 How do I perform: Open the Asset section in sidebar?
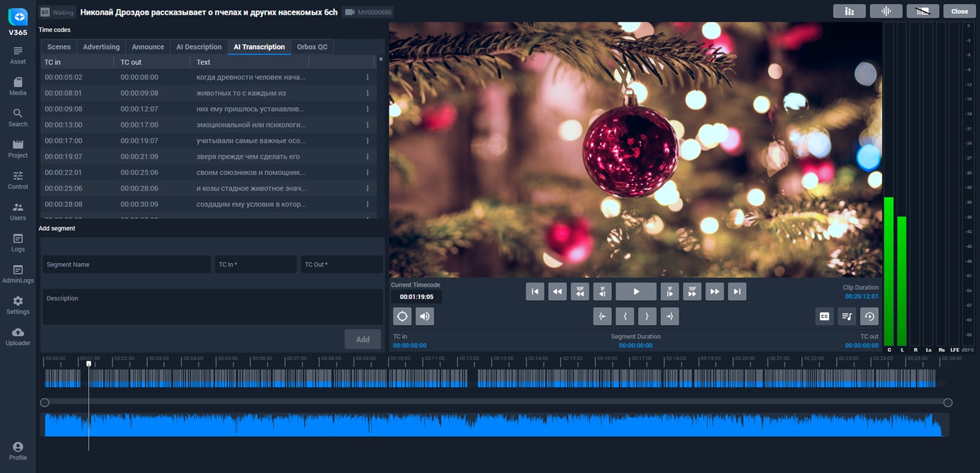(x=18, y=56)
